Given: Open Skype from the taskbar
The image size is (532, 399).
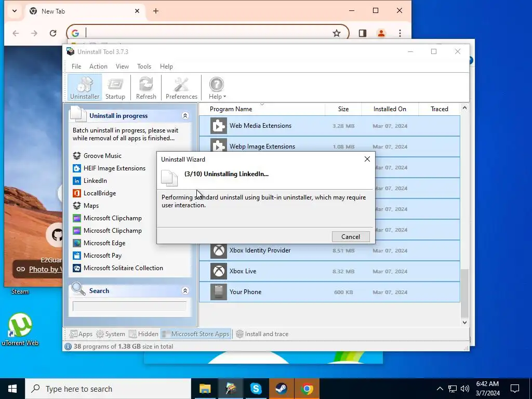Looking at the screenshot, I should point(256,389).
